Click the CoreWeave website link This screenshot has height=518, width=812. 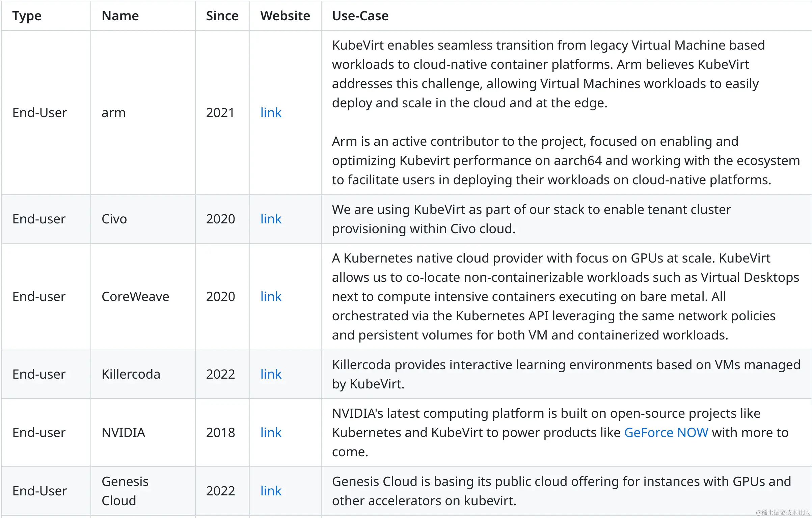(271, 297)
